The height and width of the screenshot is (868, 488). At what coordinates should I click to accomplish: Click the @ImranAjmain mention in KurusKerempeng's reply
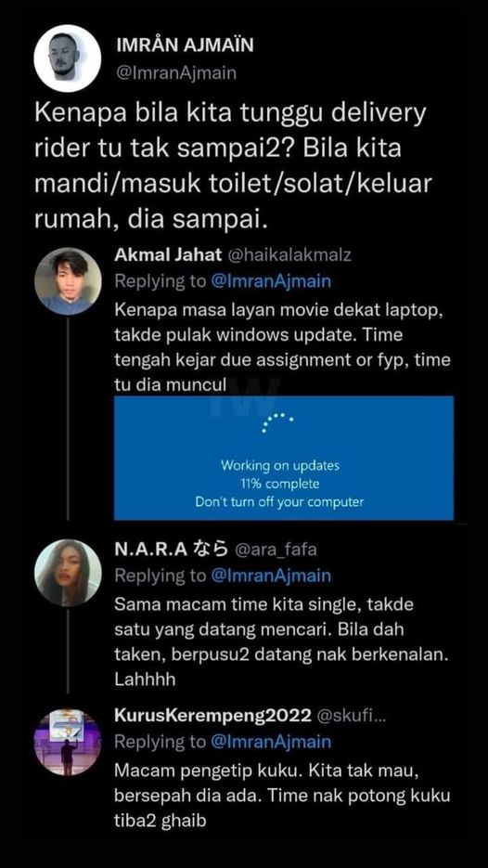click(271, 742)
